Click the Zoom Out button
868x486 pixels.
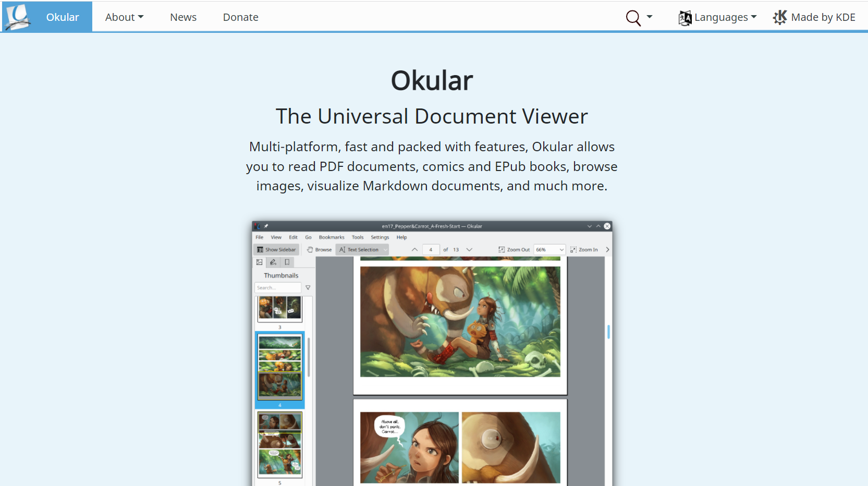pyautogui.click(x=514, y=250)
